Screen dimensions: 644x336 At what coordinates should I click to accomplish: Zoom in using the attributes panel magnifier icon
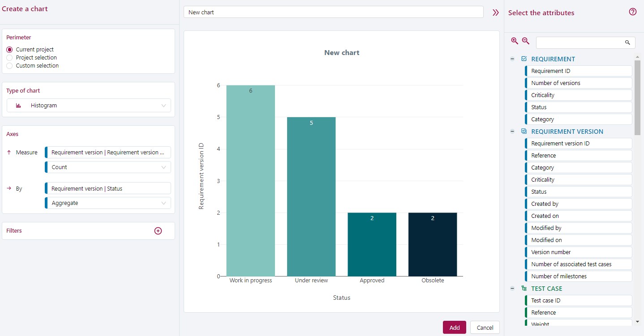click(x=514, y=41)
